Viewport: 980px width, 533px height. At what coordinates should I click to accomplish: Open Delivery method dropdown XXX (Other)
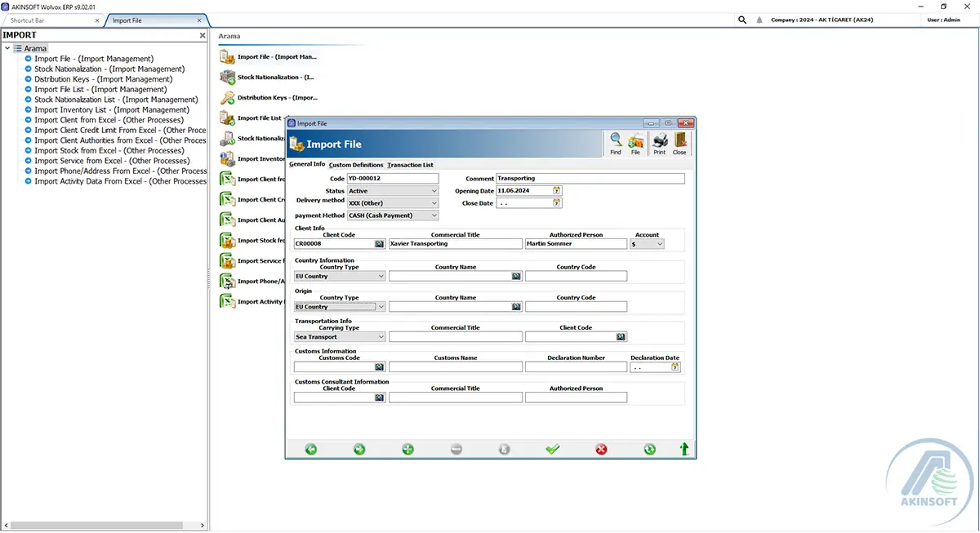pyautogui.click(x=393, y=203)
